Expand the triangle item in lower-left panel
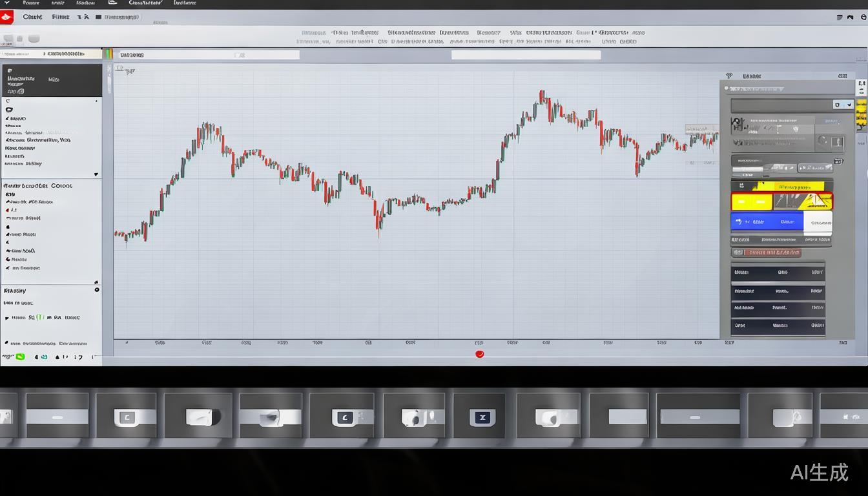Image resolution: width=868 pixels, height=496 pixels. coord(8,318)
